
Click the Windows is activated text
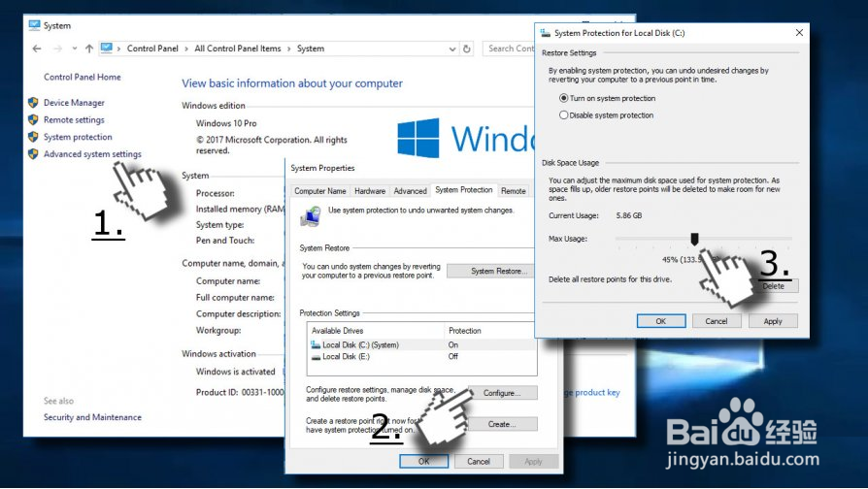coord(235,372)
